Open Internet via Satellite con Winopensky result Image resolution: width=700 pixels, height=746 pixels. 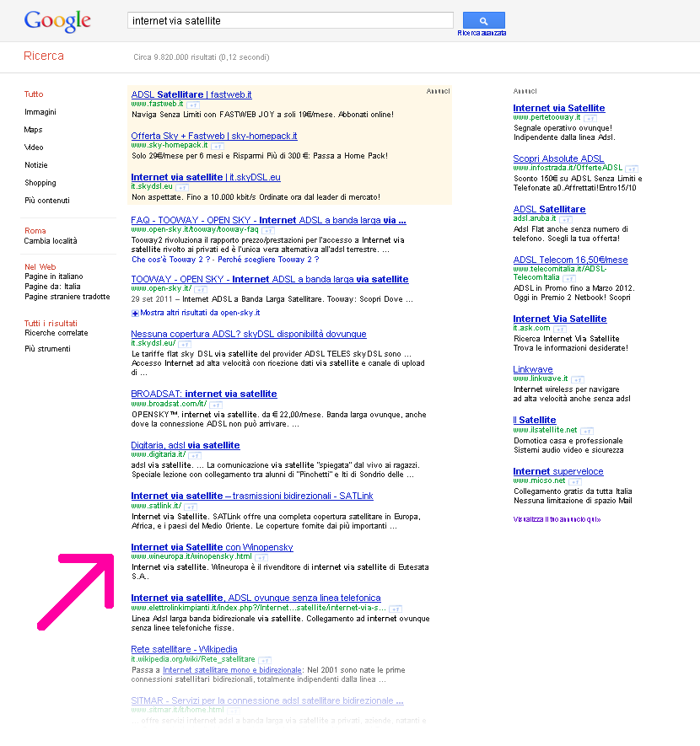tap(212, 547)
